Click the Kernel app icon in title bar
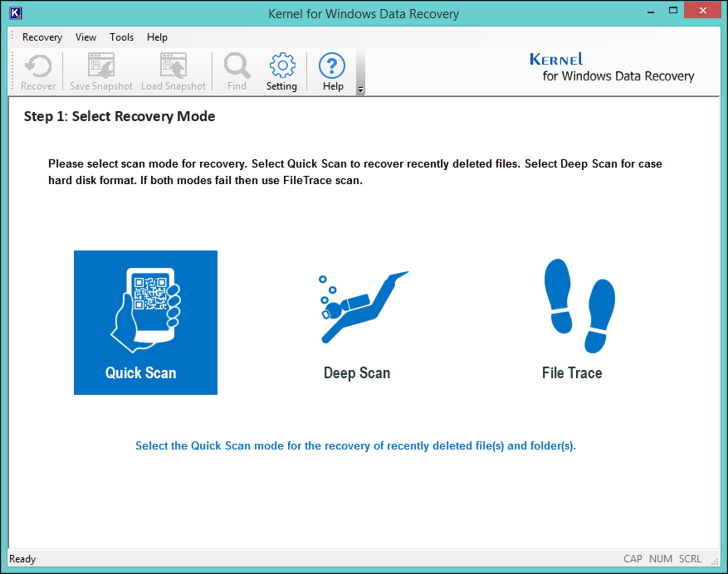This screenshot has width=728, height=574. click(15, 13)
